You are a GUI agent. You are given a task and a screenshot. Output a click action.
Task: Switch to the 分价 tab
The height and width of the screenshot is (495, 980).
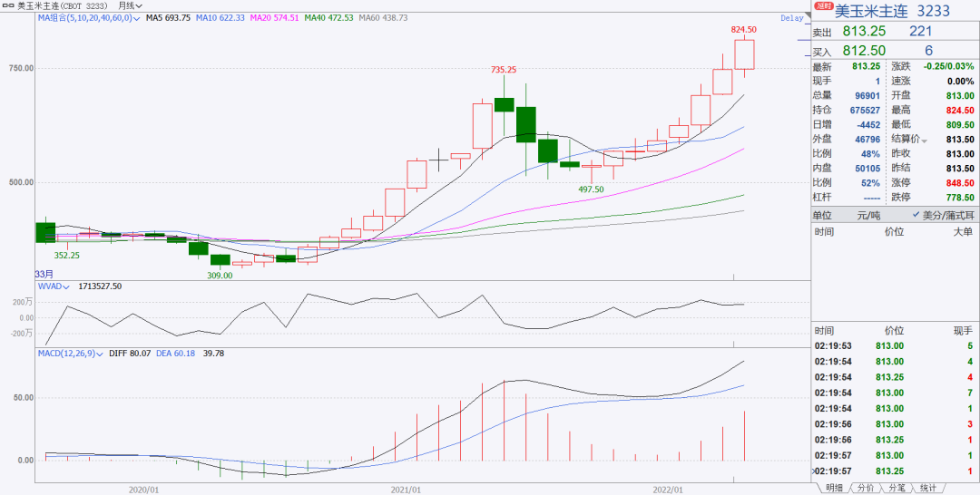[x=865, y=488]
